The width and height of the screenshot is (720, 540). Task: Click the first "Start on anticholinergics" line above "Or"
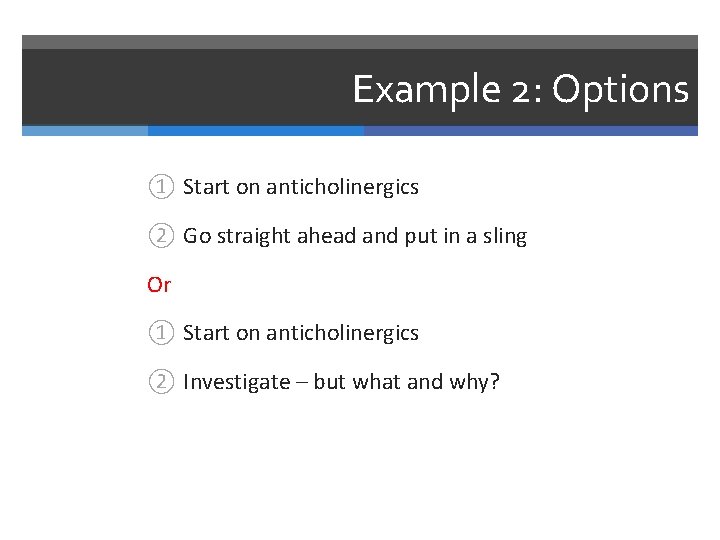[x=301, y=187]
